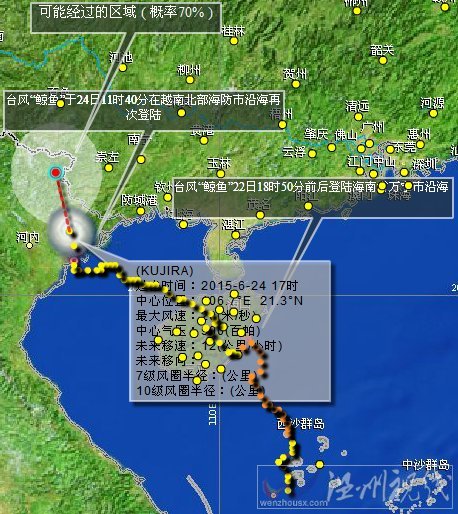Click the 佛山 city label
The height and width of the screenshot is (514, 458).
[345, 135]
